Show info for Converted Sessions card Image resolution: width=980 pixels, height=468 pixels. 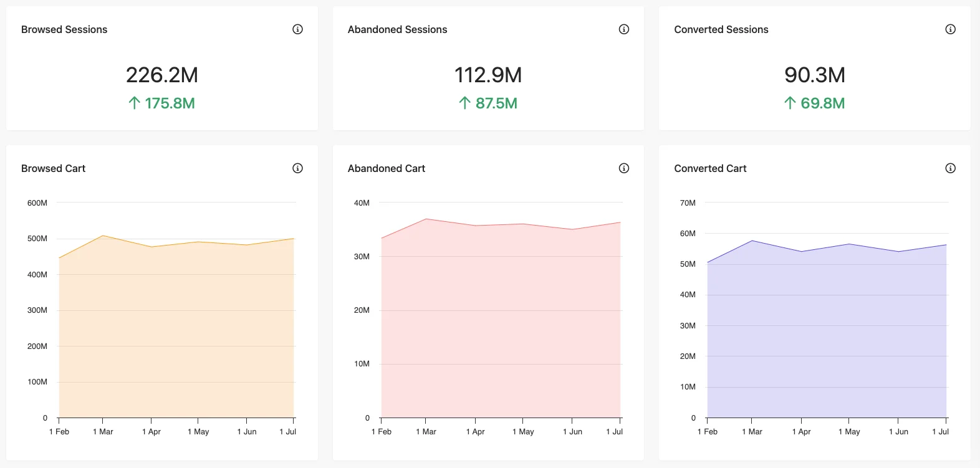pyautogui.click(x=950, y=29)
